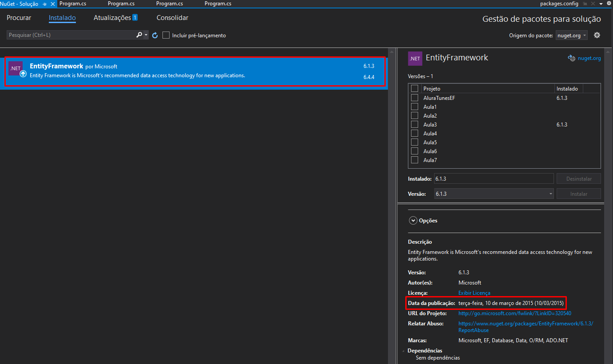
Task: Click the Versões – 1 label
Action: (x=420, y=76)
